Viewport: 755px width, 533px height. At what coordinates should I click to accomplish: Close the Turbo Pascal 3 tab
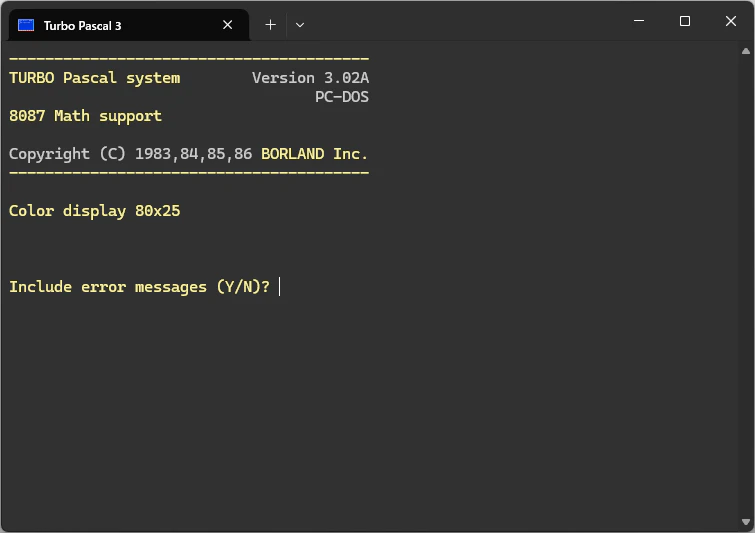pos(228,25)
